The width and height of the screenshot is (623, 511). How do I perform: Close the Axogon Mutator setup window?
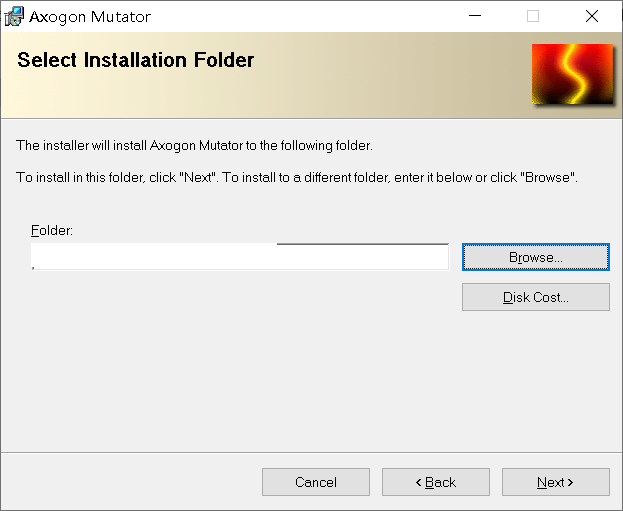pyautogui.click(x=592, y=16)
